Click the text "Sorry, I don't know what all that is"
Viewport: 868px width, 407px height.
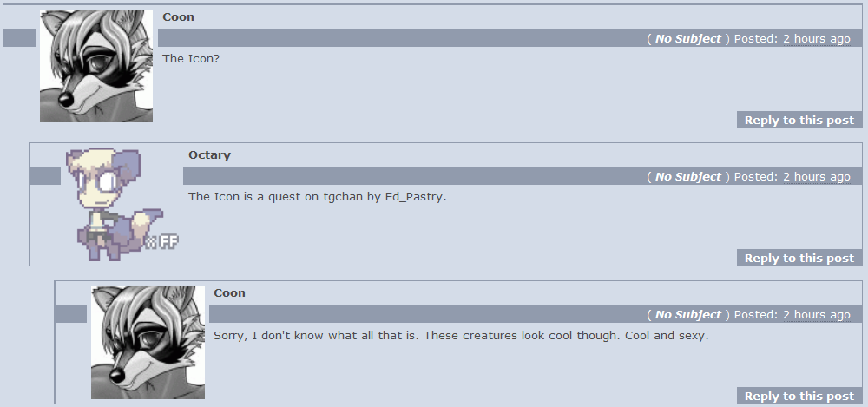coord(317,335)
